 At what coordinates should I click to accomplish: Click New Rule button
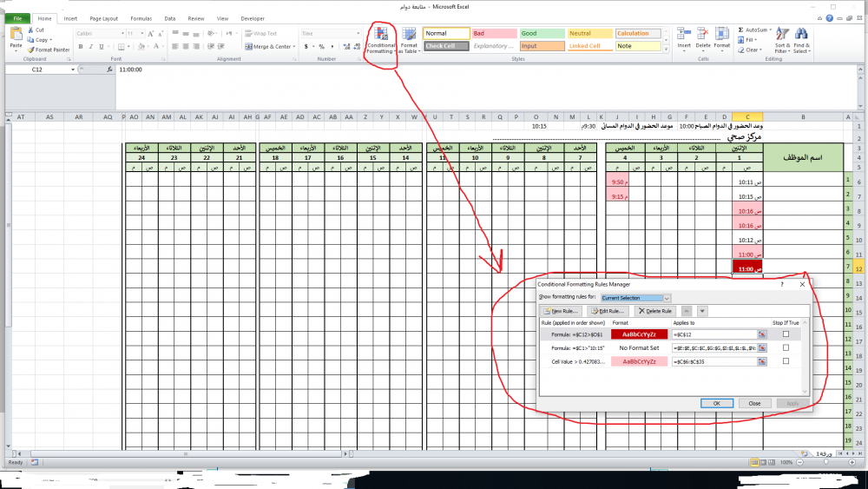(562, 311)
